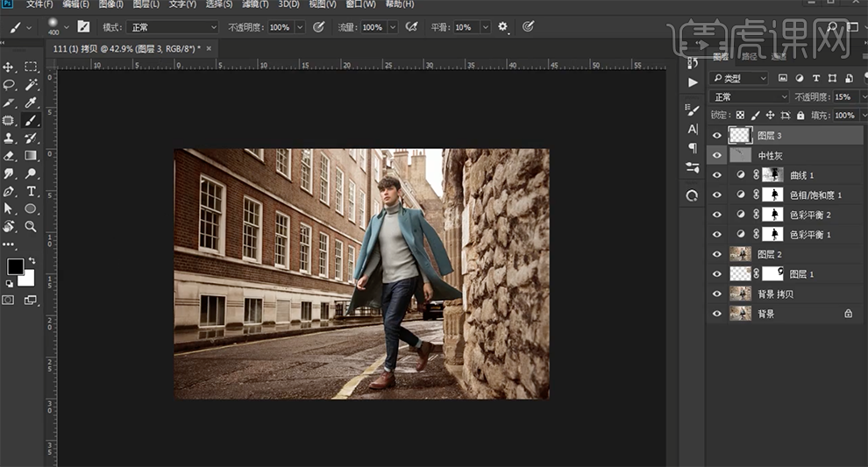Select the Move tool
Screen dimensions: 868x467
click(10, 67)
